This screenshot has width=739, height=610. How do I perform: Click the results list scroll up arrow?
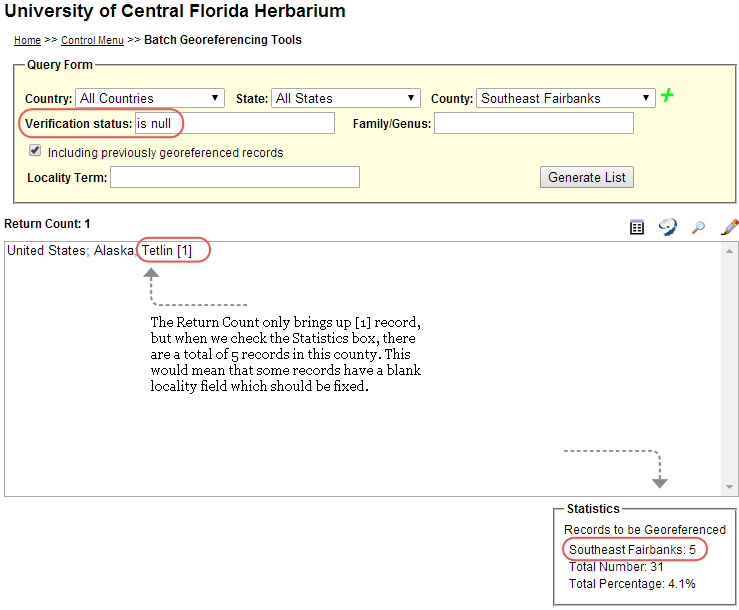point(729,251)
